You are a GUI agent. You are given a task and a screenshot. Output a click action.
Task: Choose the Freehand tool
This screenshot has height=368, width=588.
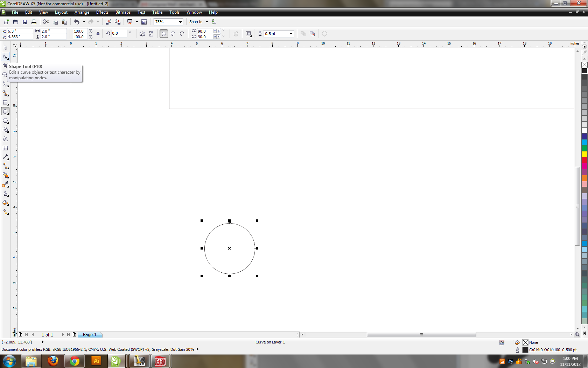click(x=5, y=84)
